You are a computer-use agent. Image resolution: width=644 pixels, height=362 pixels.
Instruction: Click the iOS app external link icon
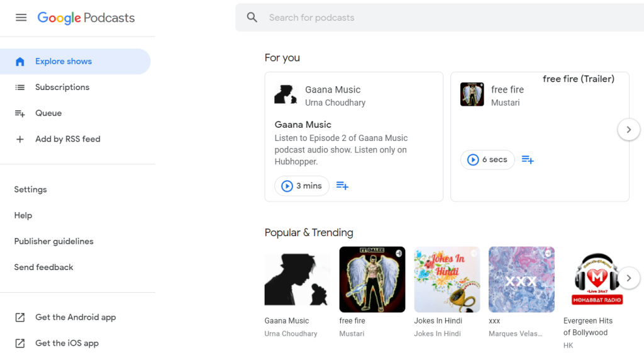point(19,343)
